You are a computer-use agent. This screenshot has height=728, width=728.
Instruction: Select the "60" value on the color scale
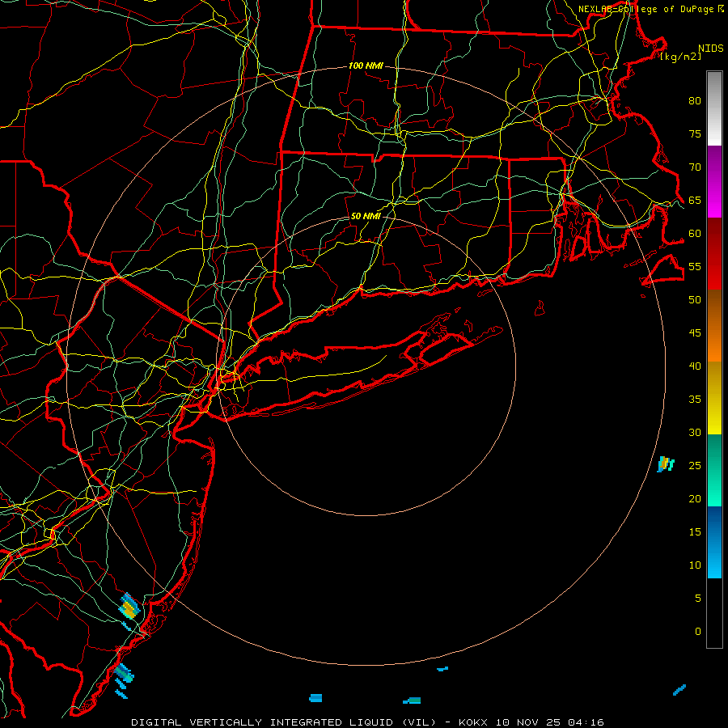coord(695,234)
